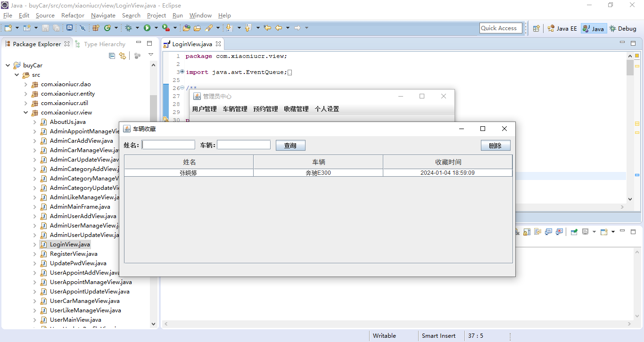This screenshot has width=644, height=342.
Task: Select the Java perspective button
Action: click(593, 28)
